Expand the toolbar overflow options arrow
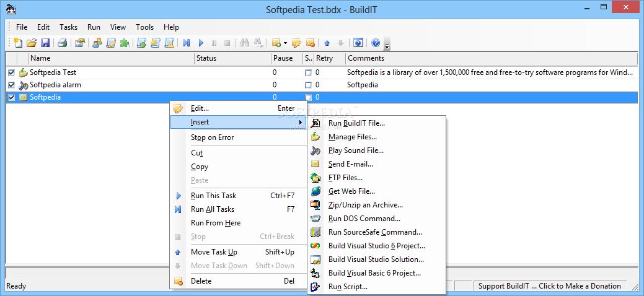Viewport: 644px width, 296px height. coord(387,45)
